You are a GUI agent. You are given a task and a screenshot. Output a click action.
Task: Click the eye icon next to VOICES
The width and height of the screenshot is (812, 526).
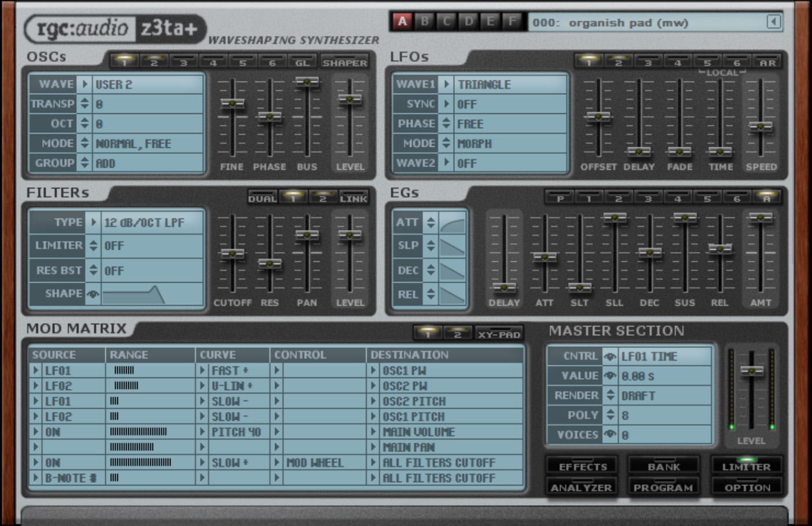(610, 435)
